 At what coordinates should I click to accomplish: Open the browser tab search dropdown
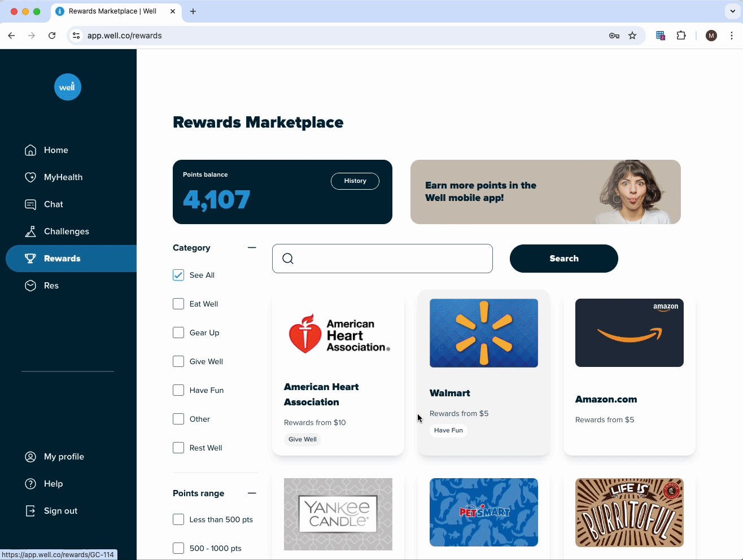point(732,11)
